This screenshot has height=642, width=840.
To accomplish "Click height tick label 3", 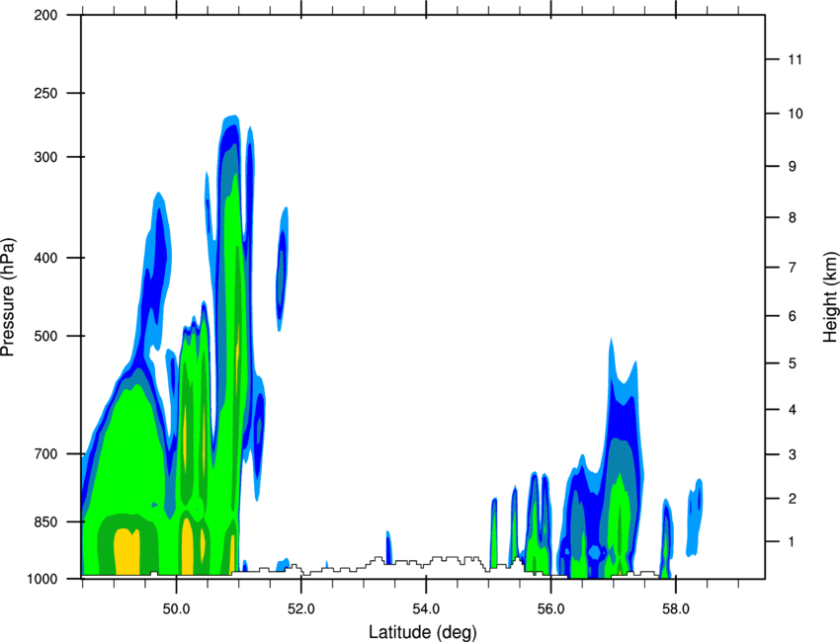I will point(793,454).
